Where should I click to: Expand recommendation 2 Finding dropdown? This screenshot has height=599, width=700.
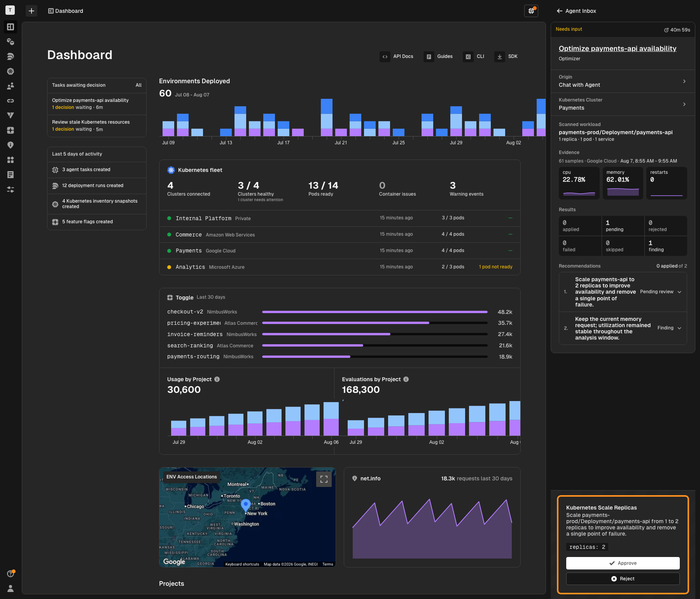(669, 328)
